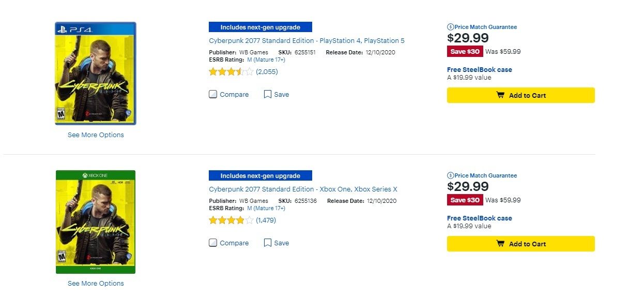View the 1,479 reviews for Xbox version
The width and height of the screenshot is (644, 295).
(266, 220)
